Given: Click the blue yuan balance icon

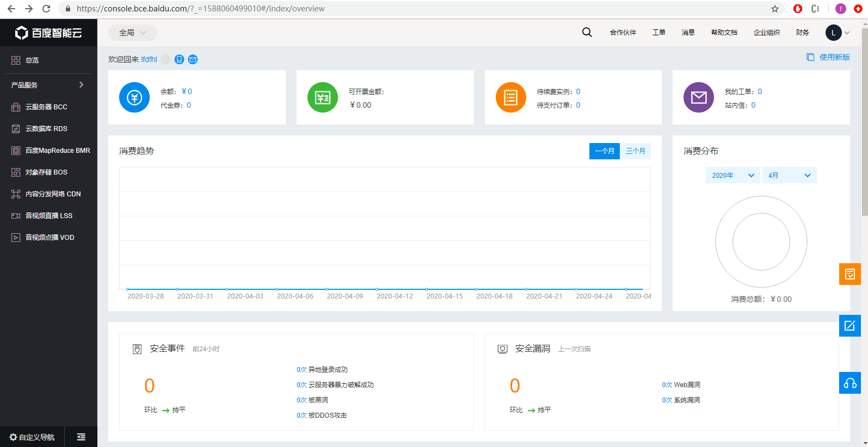Looking at the screenshot, I should point(134,97).
